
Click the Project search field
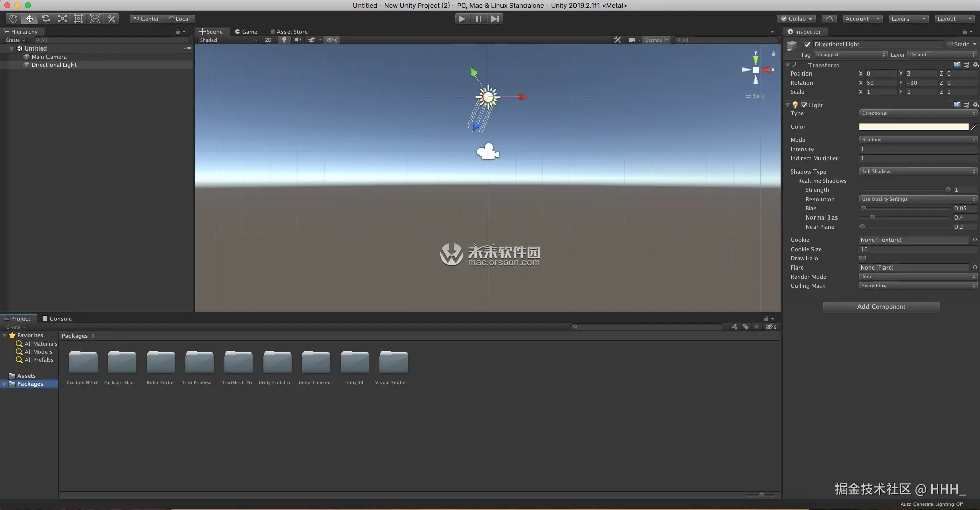[x=648, y=327]
